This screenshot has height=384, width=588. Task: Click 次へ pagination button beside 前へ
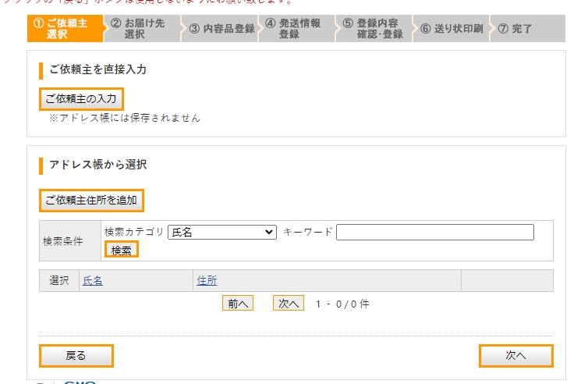288,304
